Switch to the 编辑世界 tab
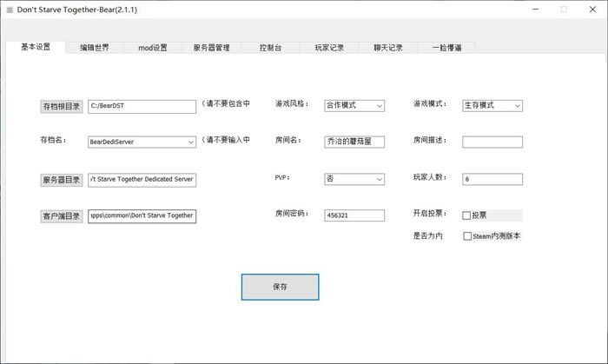 (x=95, y=48)
